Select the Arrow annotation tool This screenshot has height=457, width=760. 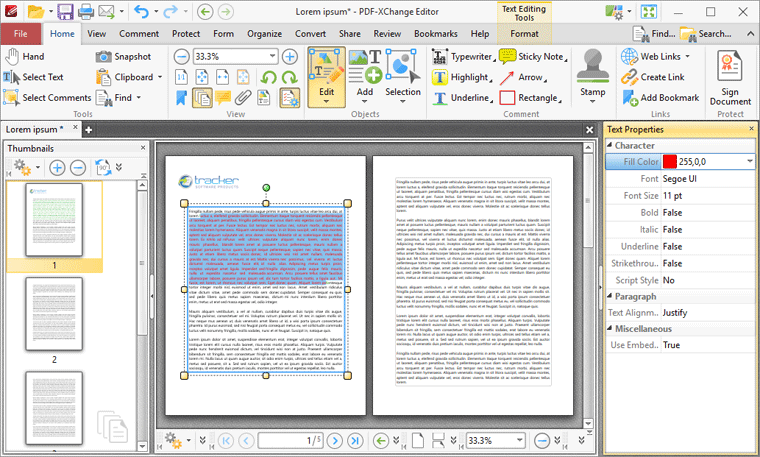523,77
